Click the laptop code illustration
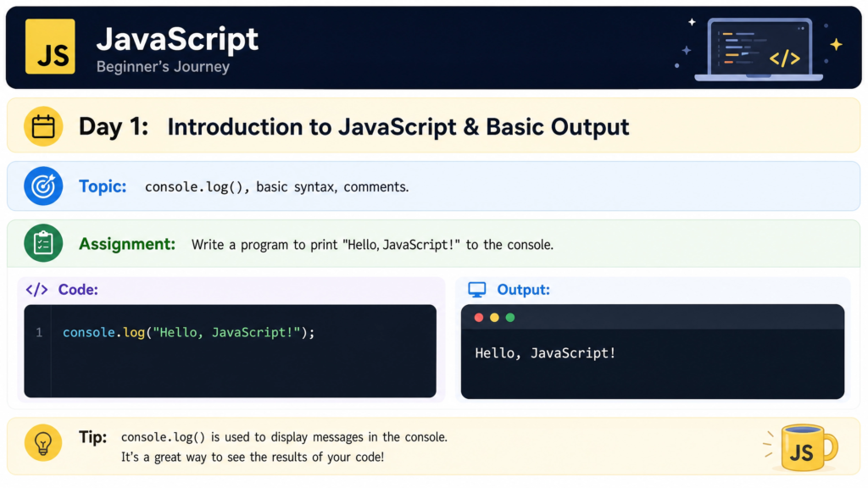 click(759, 49)
